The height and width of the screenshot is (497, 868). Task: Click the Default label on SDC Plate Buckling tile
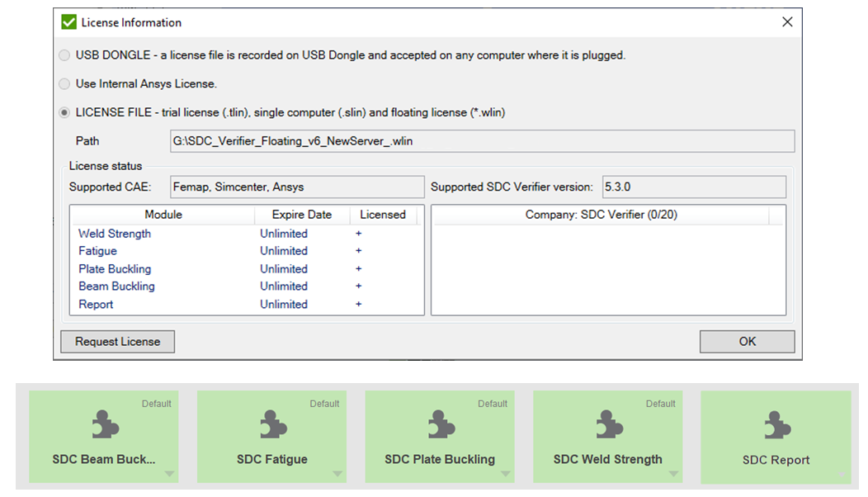(x=492, y=404)
